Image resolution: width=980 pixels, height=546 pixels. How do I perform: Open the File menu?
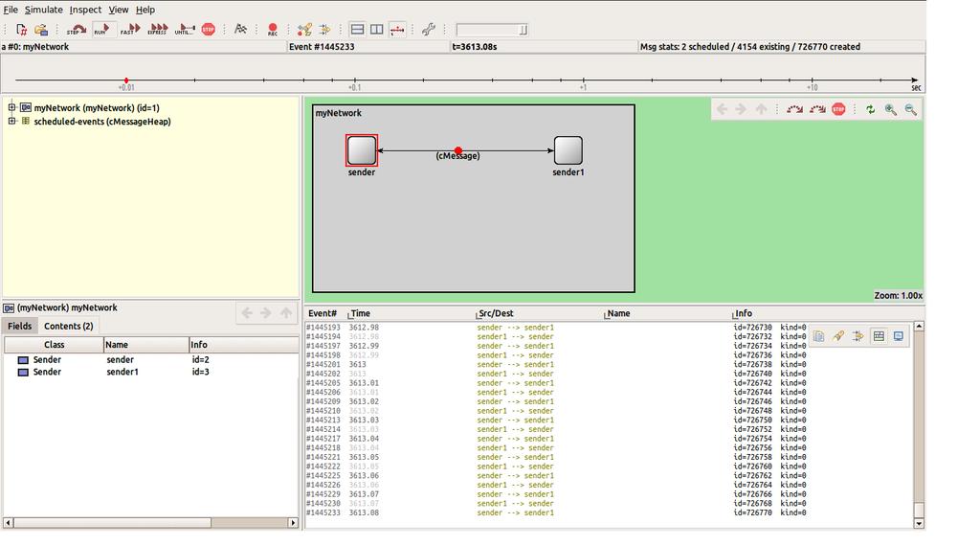[x=11, y=10]
